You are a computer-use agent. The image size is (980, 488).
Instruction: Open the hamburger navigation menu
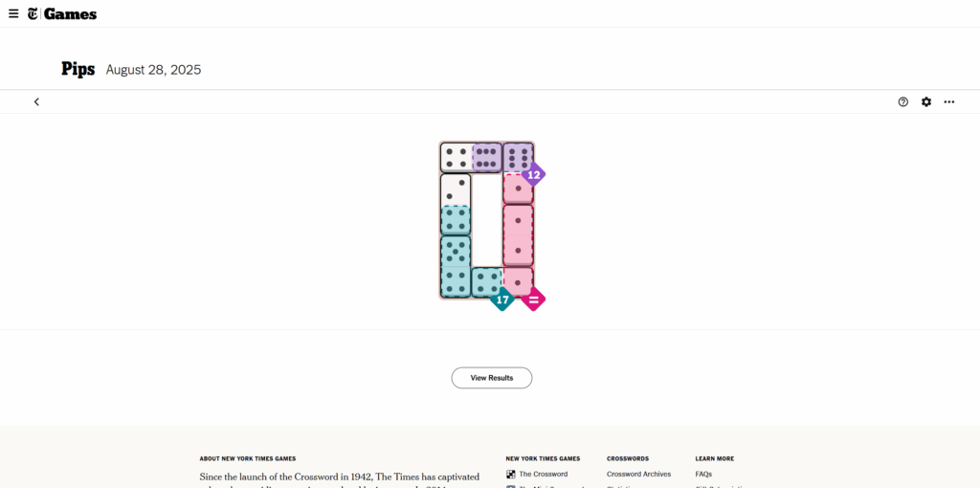coord(13,13)
